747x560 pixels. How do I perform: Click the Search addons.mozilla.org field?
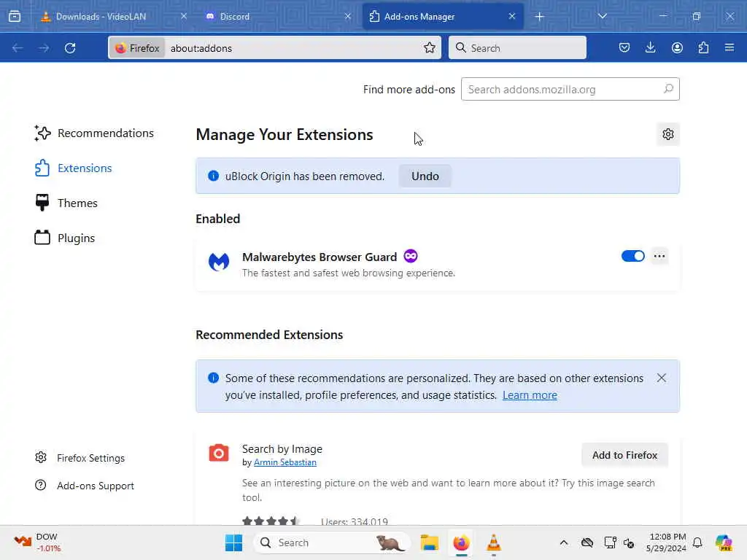(570, 89)
